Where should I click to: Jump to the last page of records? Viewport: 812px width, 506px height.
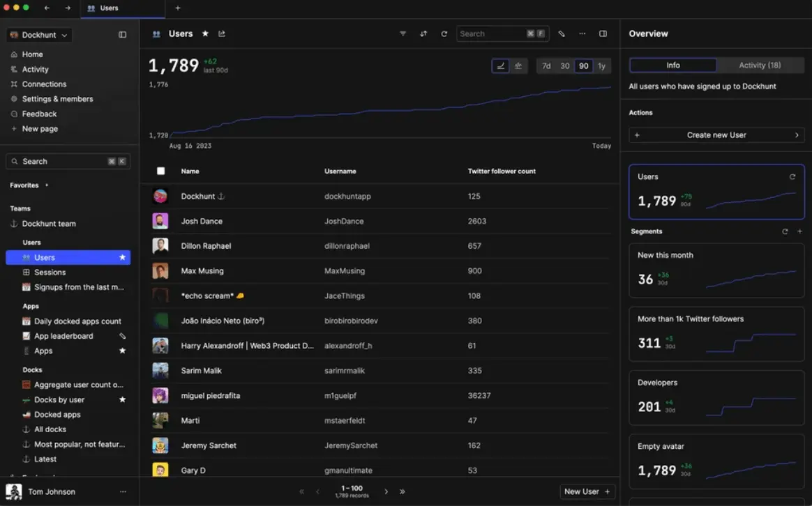tap(403, 491)
